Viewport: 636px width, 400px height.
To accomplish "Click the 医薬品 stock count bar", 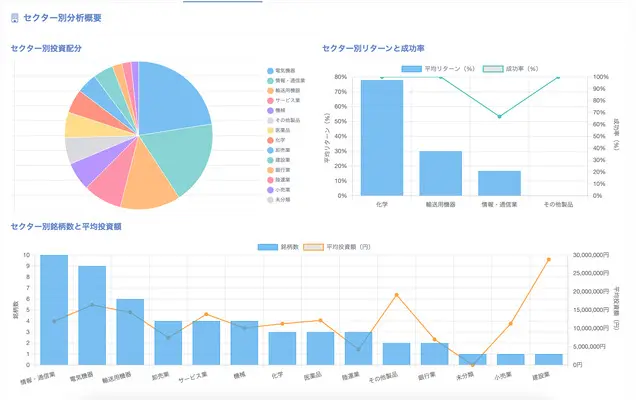I will point(320,348).
